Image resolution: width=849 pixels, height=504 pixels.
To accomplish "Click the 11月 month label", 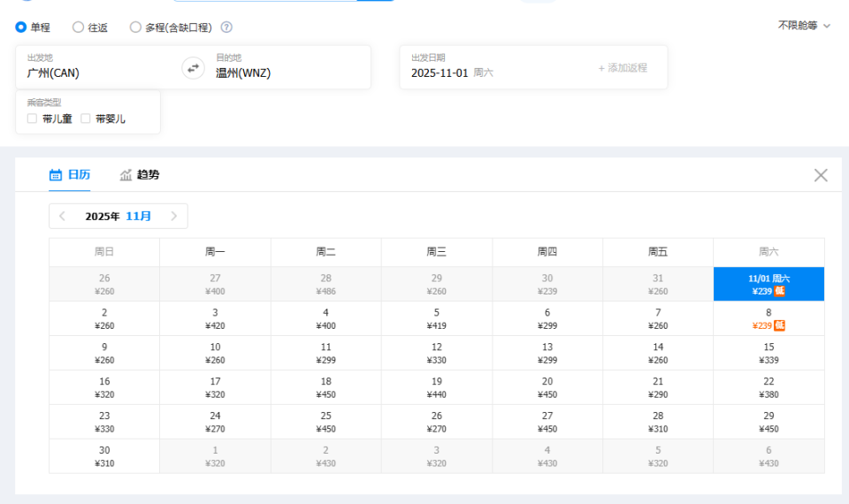I will (139, 216).
